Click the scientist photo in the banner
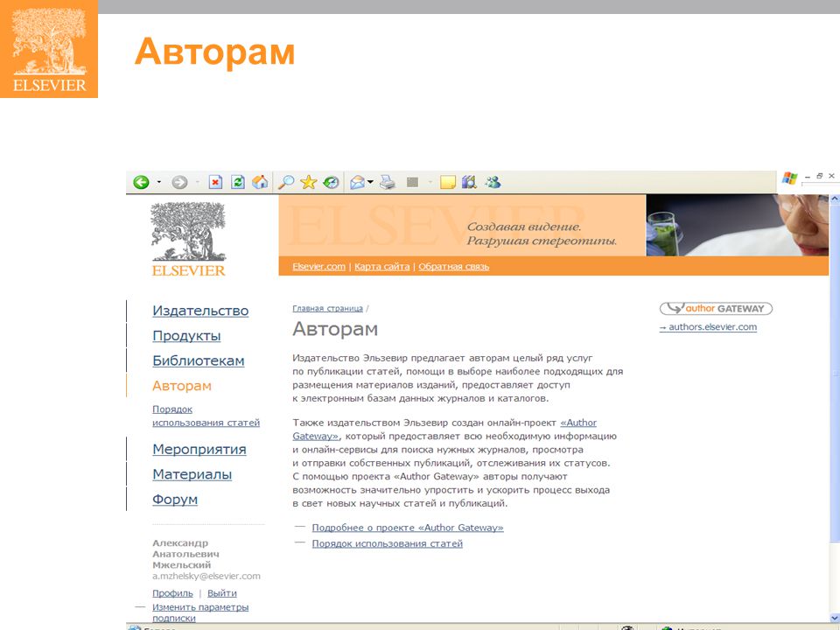Image resolution: width=840 pixels, height=630 pixels. [x=737, y=225]
